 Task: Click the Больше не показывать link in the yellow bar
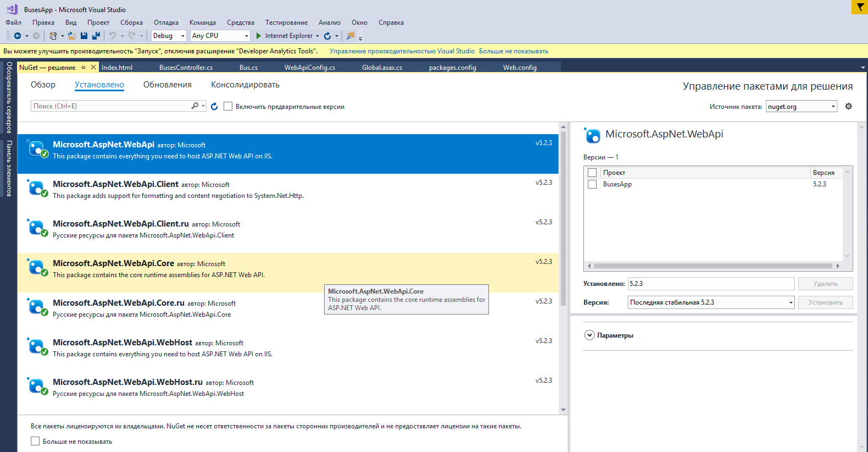513,51
